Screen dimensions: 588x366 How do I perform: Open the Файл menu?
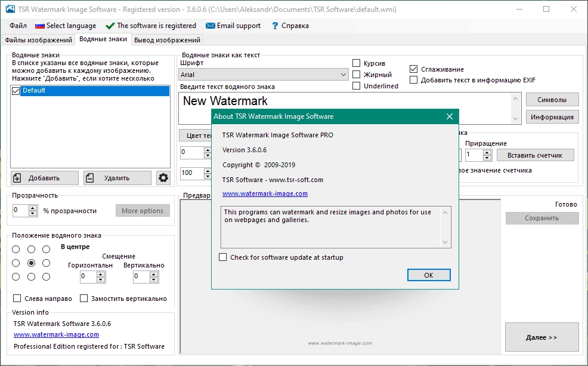(x=18, y=26)
